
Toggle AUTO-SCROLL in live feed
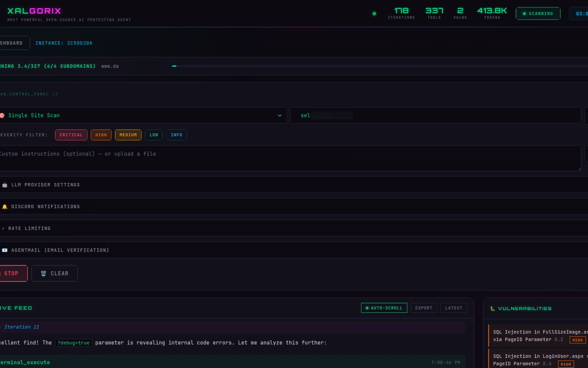(384, 308)
